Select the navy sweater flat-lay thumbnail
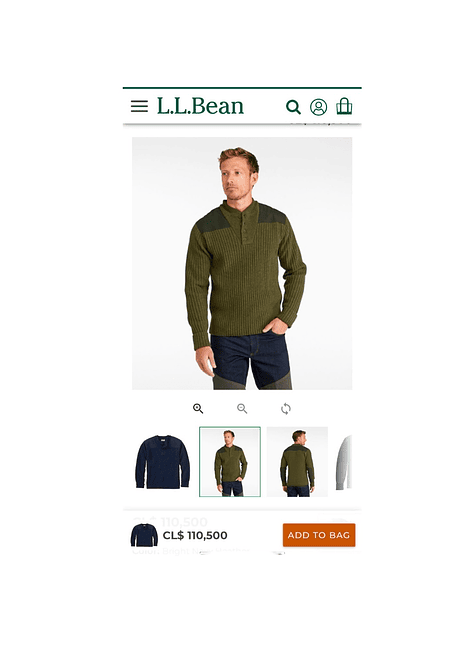Screen dimensions: 470x645 pos(163,462)
